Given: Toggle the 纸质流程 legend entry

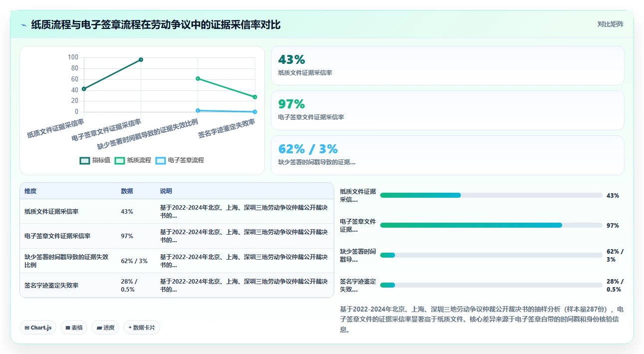Looking at the screenshot, I should [133, 160].
